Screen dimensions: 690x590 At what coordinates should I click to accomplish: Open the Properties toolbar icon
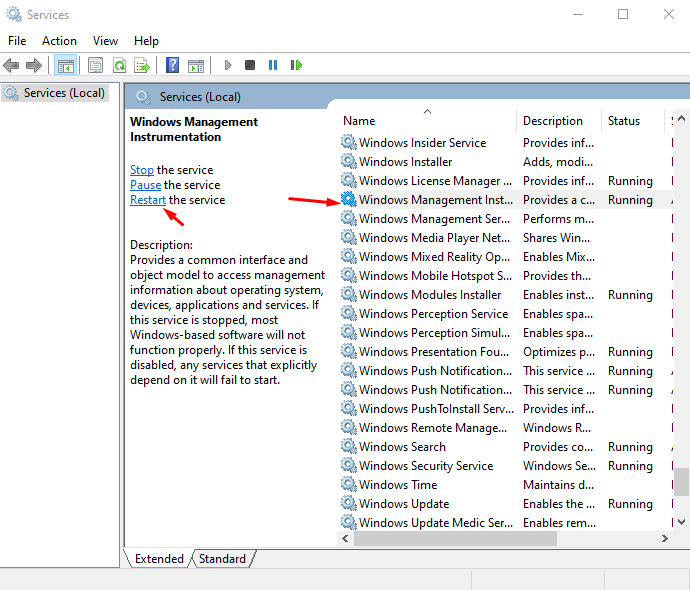95,66
